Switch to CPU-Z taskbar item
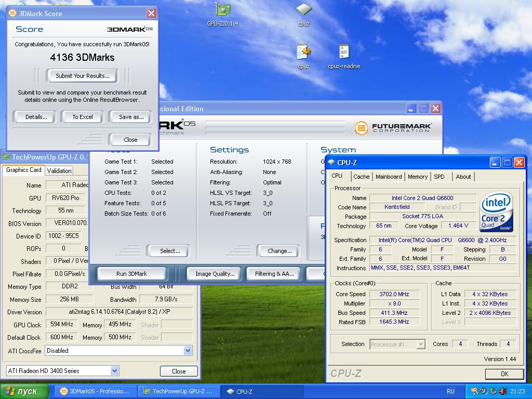The image size is (532, 399). (262, 391)
